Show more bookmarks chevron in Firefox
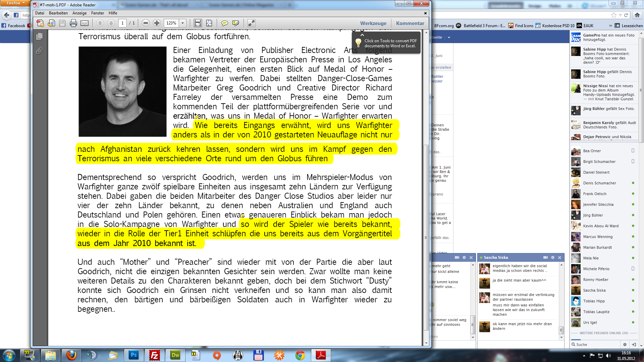Viewport: 644px width, 362px height. [610, 25]
